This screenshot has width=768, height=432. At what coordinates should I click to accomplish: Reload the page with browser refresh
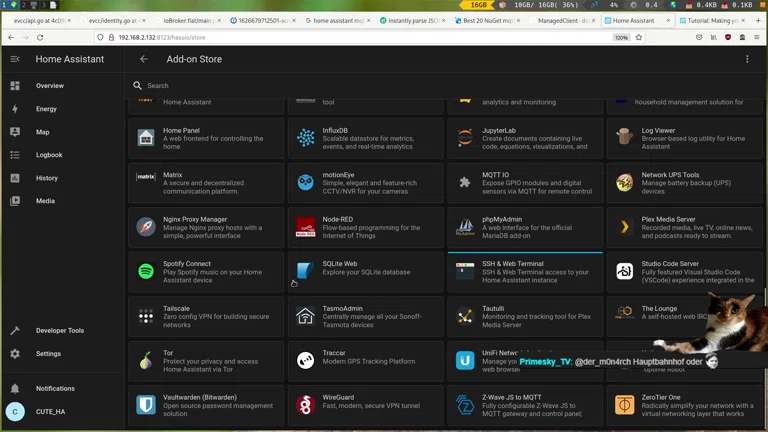[x=40, y=37]
